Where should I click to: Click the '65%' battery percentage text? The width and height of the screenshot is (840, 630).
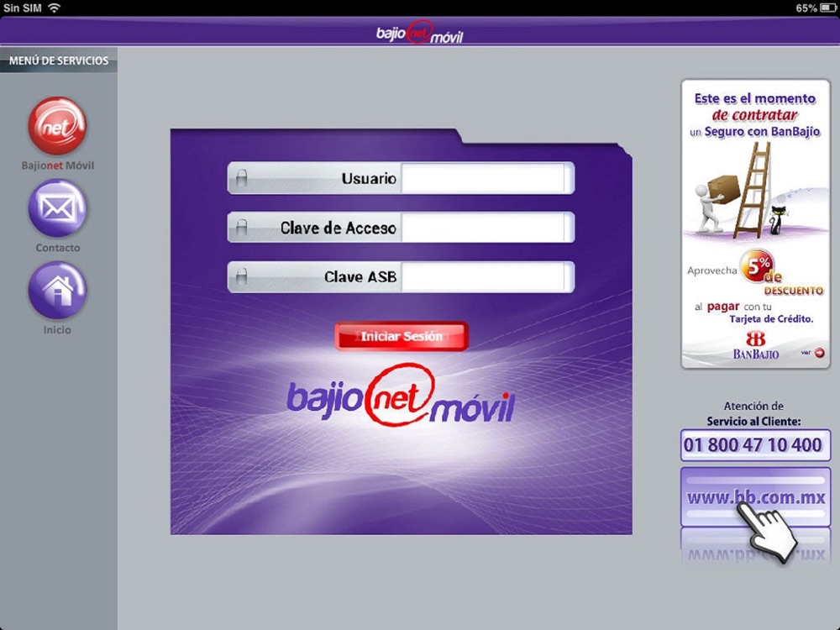coord(806,8)
